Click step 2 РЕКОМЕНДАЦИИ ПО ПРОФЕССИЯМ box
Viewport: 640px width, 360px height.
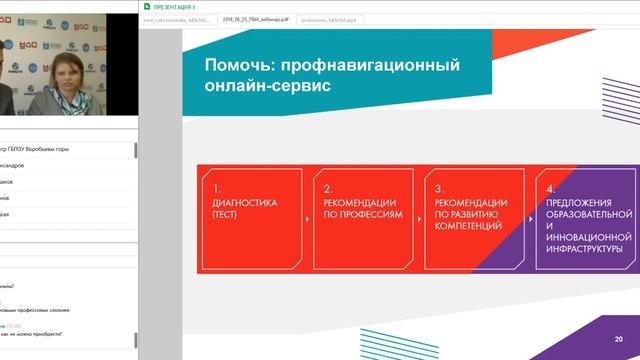point(363,219)
